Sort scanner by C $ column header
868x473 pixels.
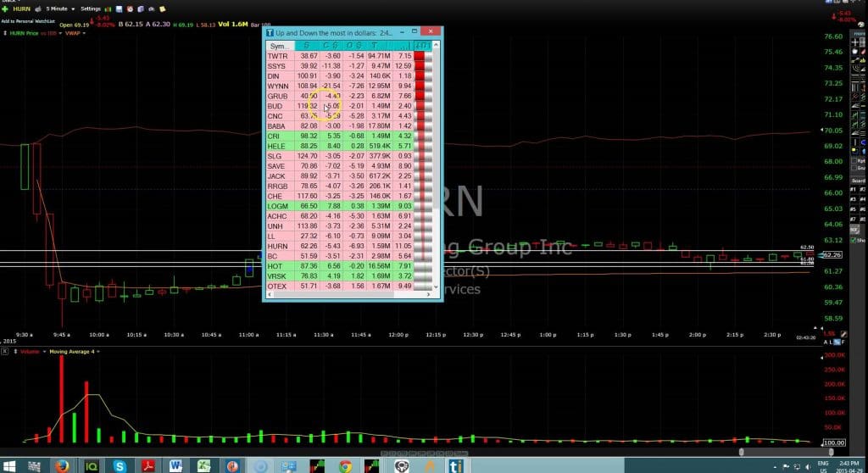click(x=331, y=46)
